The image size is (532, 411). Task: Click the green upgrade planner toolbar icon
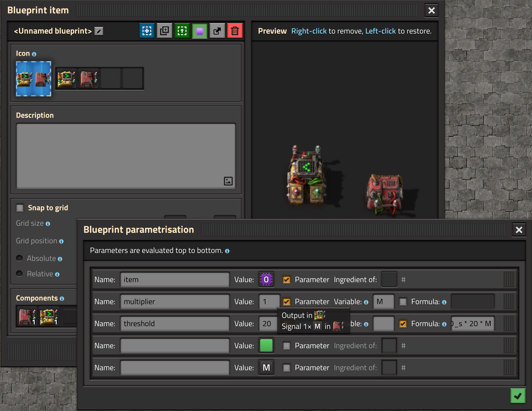(182, 31)
